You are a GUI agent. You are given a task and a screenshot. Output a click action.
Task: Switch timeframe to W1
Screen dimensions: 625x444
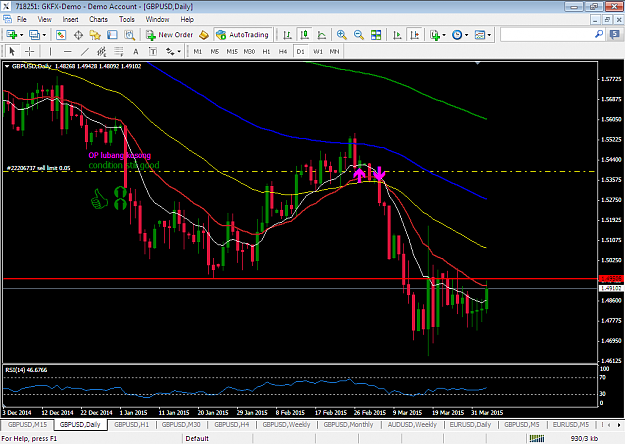(318, 51)
